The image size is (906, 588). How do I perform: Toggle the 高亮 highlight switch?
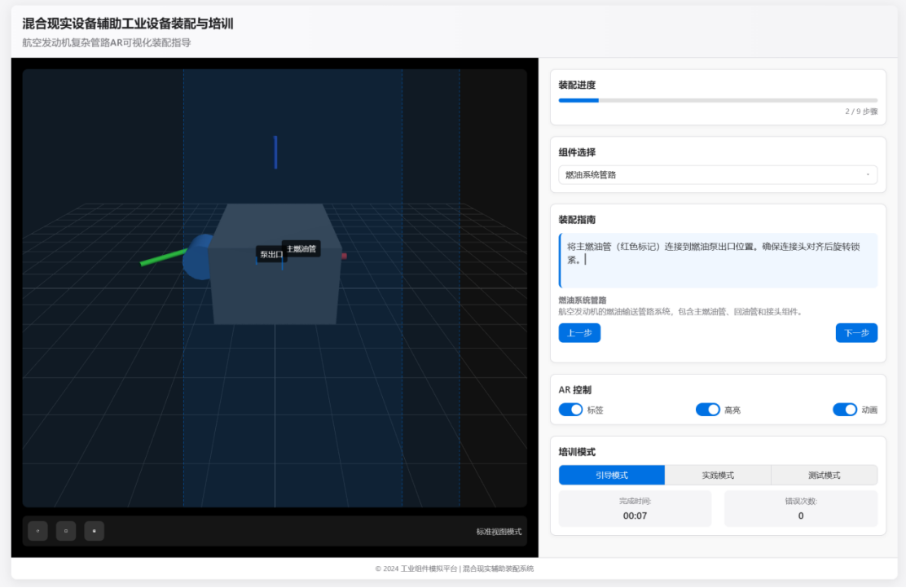(707, 410)
